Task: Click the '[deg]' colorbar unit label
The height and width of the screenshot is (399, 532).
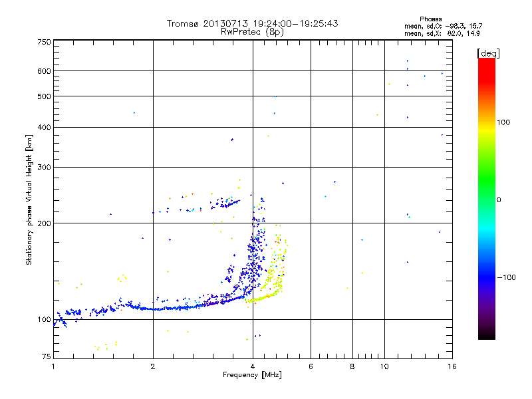Action: coord(488,53)
